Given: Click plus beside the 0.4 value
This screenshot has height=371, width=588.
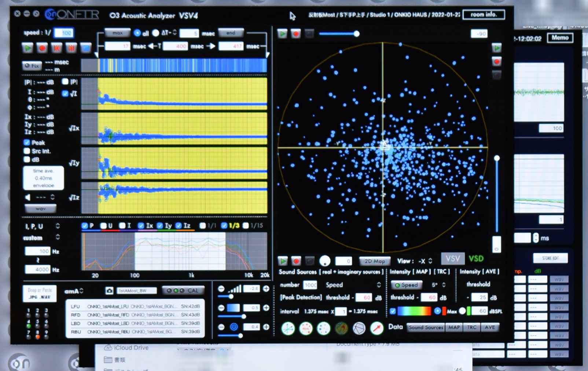Looking at the screenshot, I should coord(266,327).
